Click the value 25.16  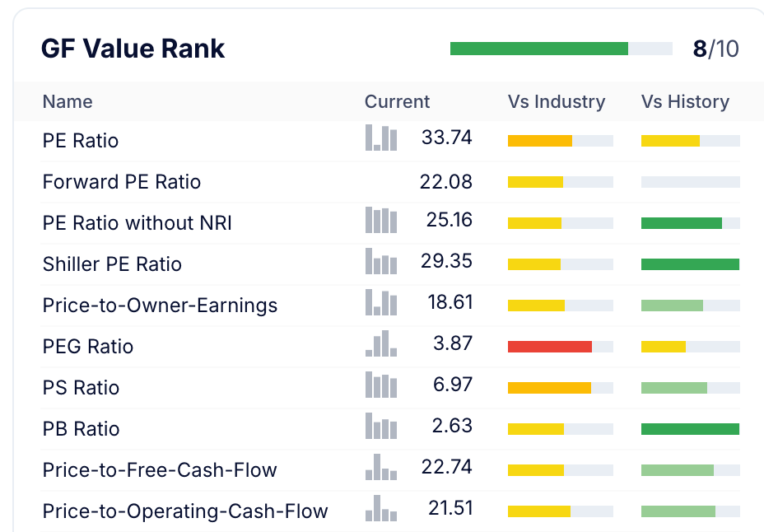[x=450, y=220]
